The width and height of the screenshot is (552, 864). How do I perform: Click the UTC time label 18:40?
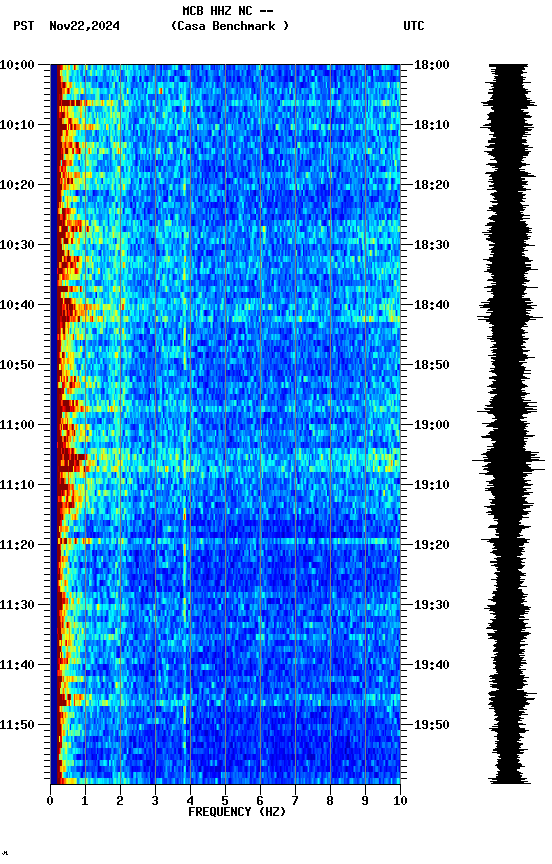[x=432, y=305]
